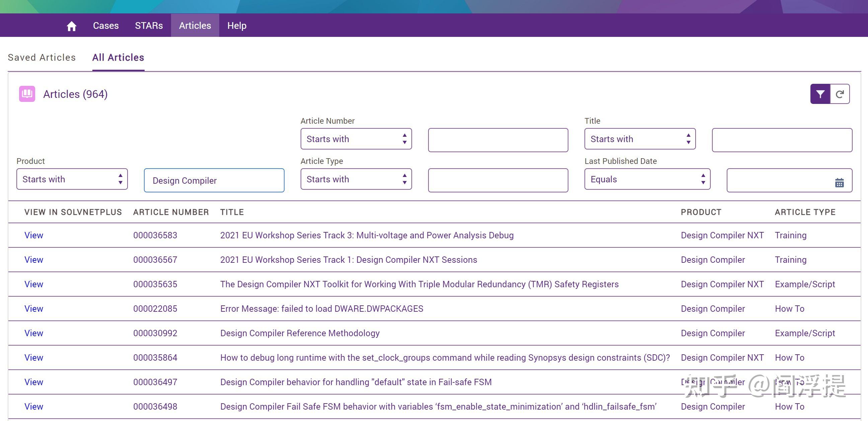Expand the Article Number operator dropdown
The height and width of the screenshot is (421, 868).
(356, 139)
